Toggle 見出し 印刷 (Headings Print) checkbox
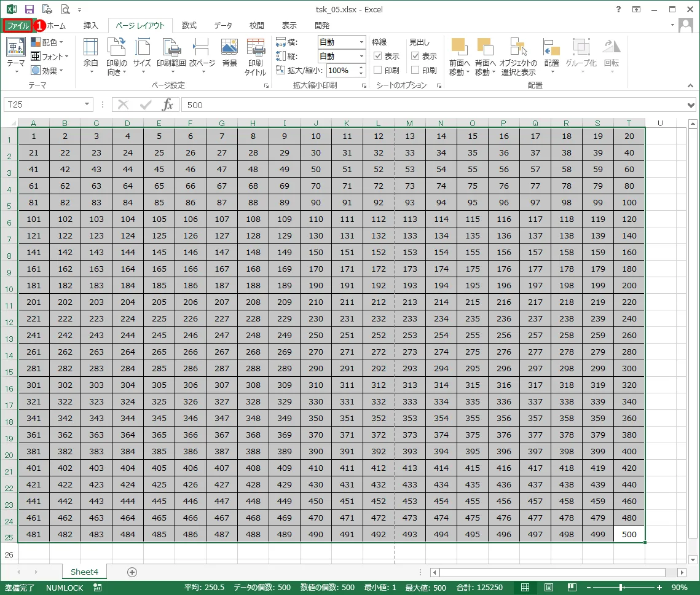The width and height of the screenshot is (700, 595). [x=415, y=70]
